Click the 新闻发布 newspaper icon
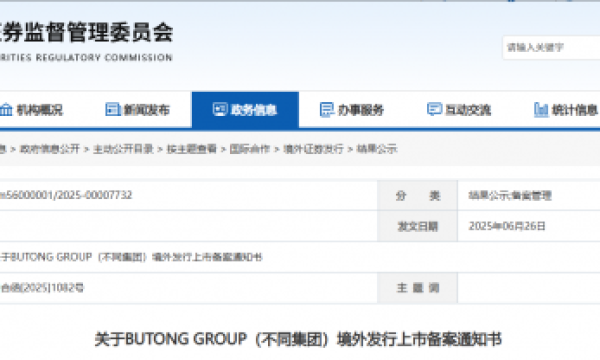This screenshot has width=600, height=360. pos(112,109)
